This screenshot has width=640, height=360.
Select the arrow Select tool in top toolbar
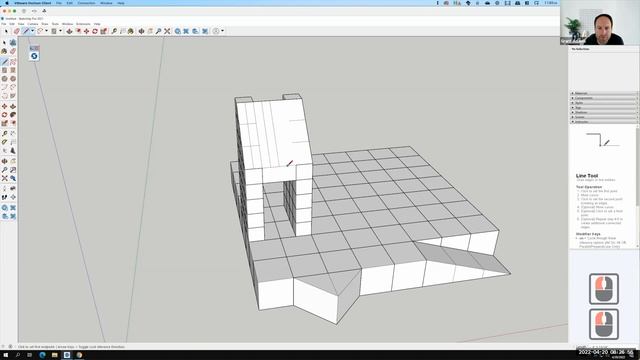click(6, 31)
